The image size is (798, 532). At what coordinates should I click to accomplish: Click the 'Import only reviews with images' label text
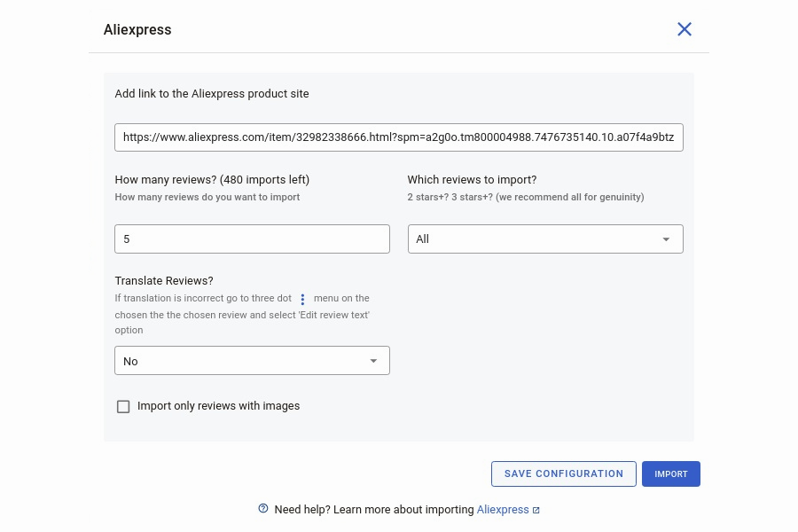[x=218, y=406]
